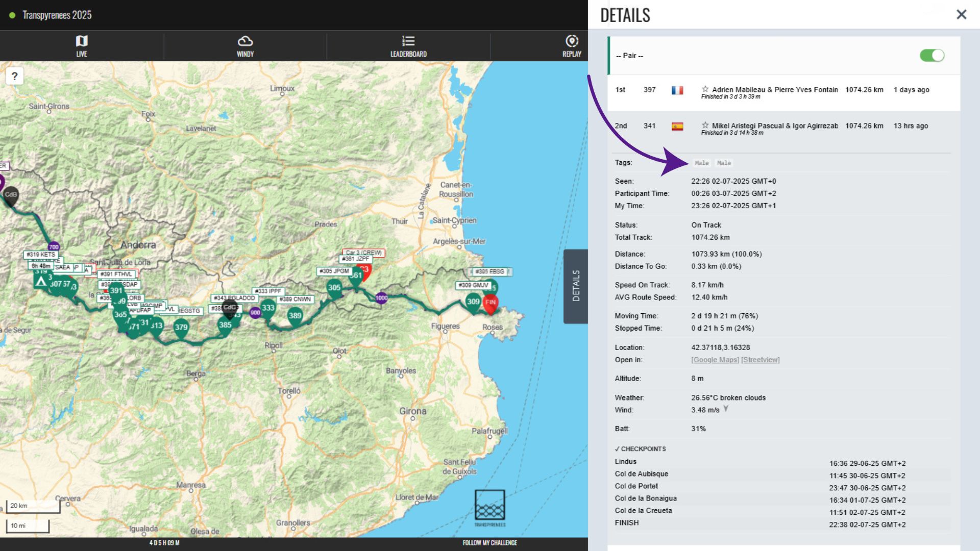Screen dimensions: 980x551
Task: Click the #305 JPGM rider label
Action: [334, 271]
